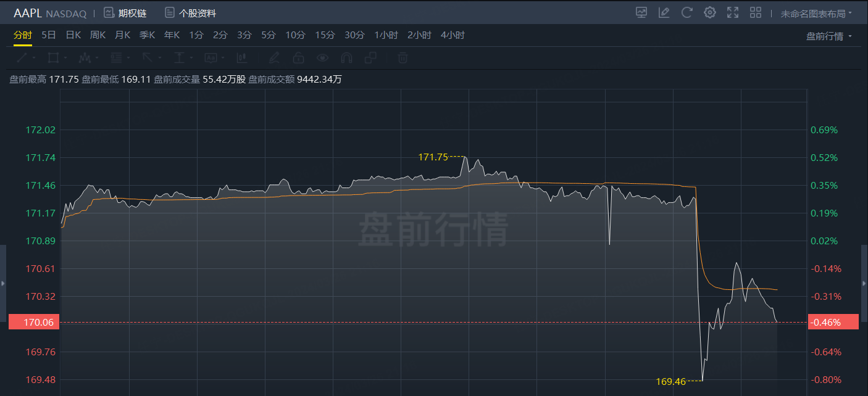Screen dimensions: 868x396
Task: Click the red -0.46% change tag
Action: pyautogui.click(x=833, y=322)
